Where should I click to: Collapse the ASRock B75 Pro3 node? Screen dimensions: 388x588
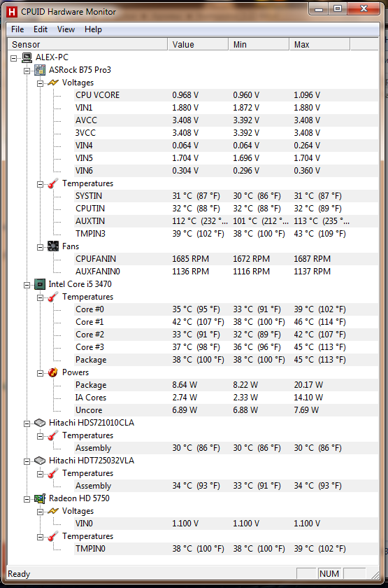coord(27,71)
